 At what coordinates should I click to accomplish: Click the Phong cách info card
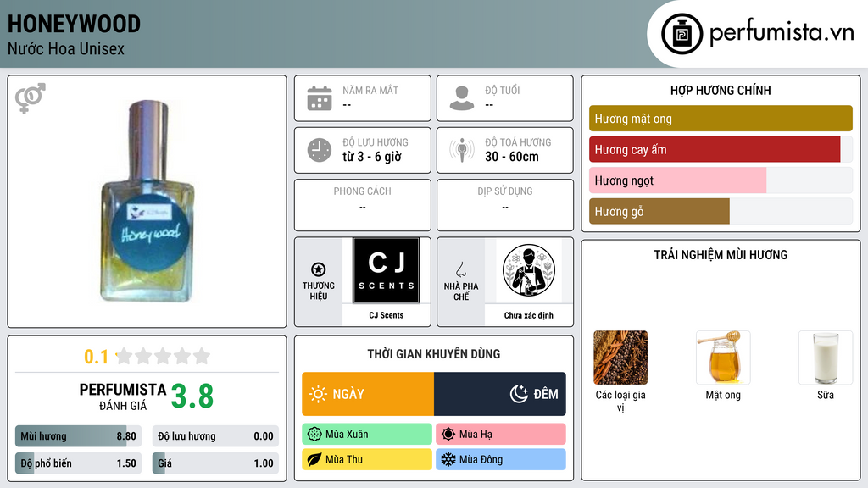[363, 205]
